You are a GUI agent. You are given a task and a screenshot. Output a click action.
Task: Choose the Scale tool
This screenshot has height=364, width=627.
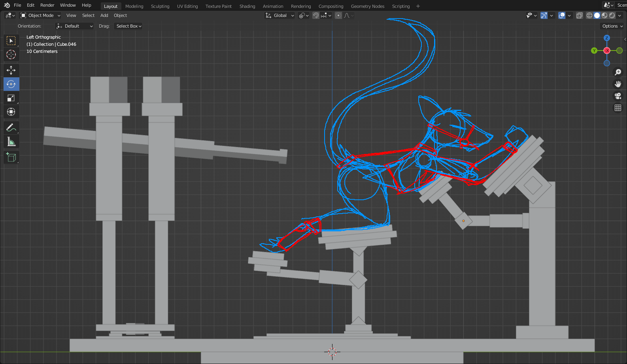coord(11,98)
